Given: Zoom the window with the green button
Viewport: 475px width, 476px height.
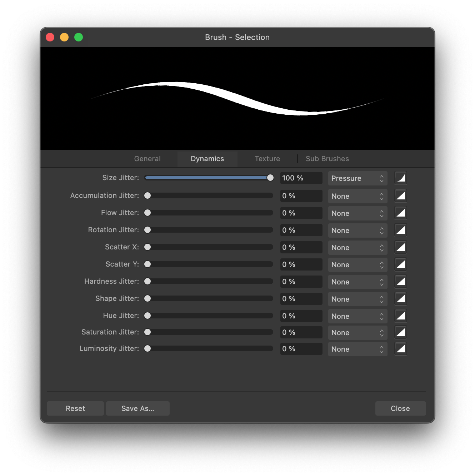Looking at the screenshot, I should pos(79,37).
